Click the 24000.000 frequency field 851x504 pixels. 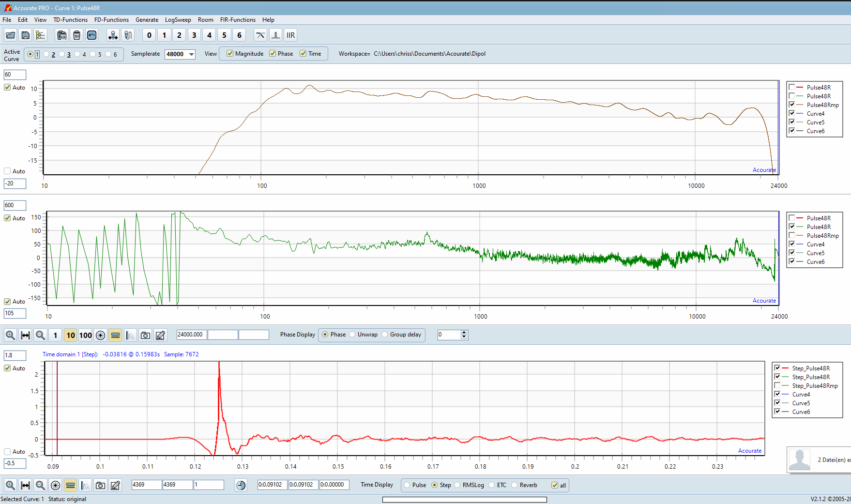(x=192, y=335)
